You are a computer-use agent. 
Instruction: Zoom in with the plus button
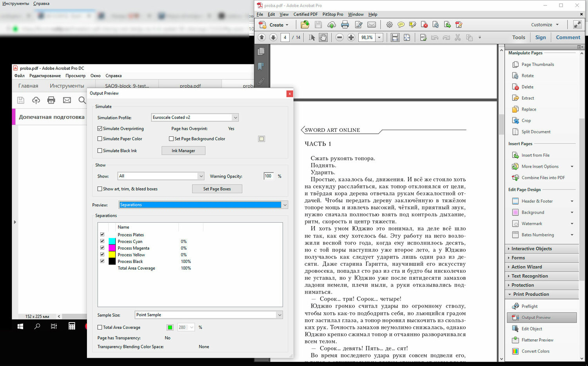tap(351, 37)
